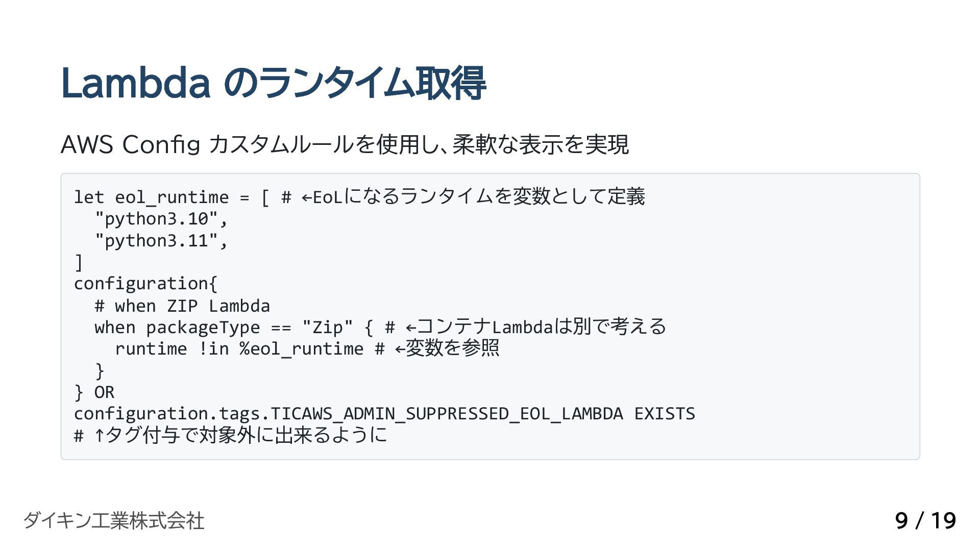Image resolution: width=980 pixels, height=551 pixels.
Task: Click the closing square bracket line
Action: (x=78, y=262)
